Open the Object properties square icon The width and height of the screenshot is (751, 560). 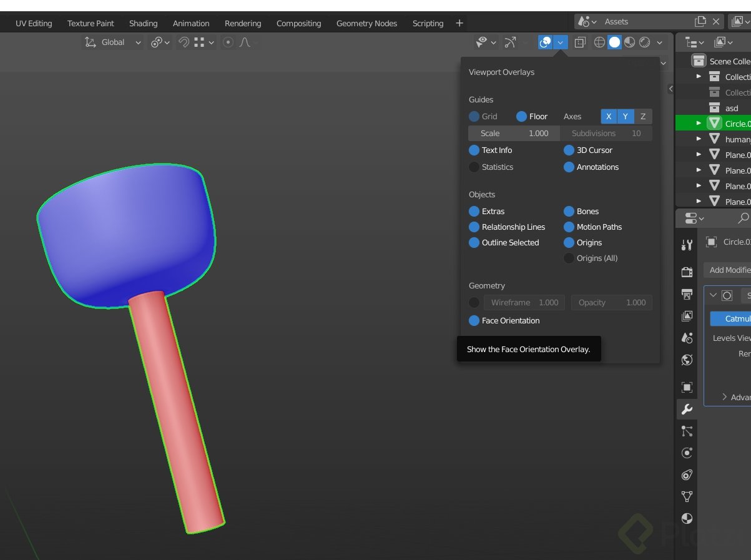pyautogui.click(x=687, y=387)
